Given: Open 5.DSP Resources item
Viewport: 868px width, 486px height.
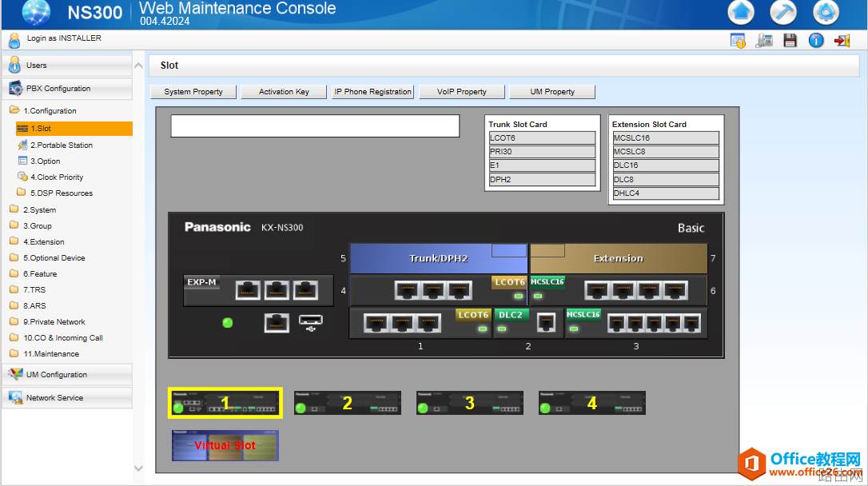Looking at the screenshot, I should 55,193.
